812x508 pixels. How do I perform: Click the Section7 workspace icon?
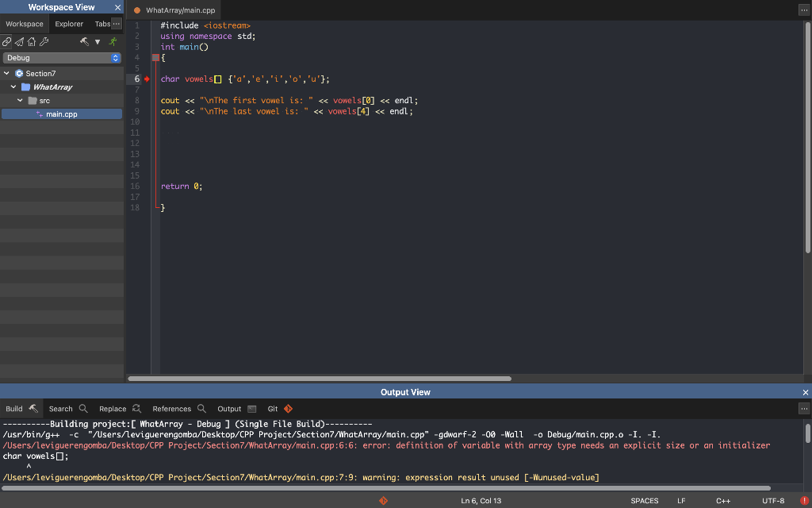pyautogui.click(x=19, y=74)
